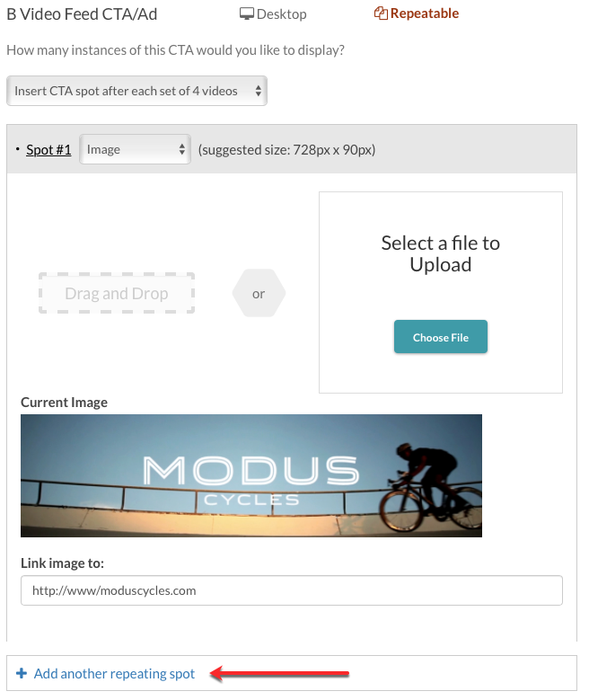Click the desktop monitor icon

(246, 13)
